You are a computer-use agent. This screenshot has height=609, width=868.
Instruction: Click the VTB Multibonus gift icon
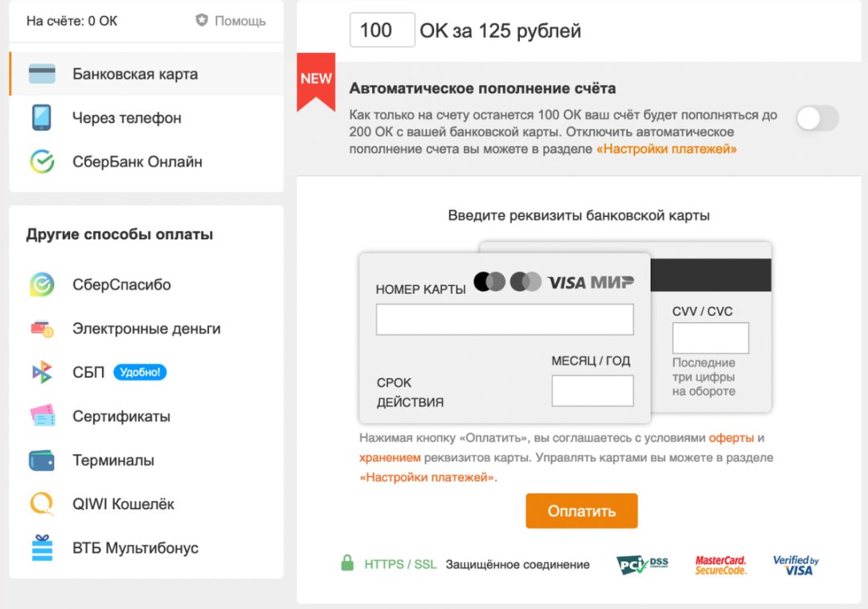pyautogui.click(x=42, y=548)
